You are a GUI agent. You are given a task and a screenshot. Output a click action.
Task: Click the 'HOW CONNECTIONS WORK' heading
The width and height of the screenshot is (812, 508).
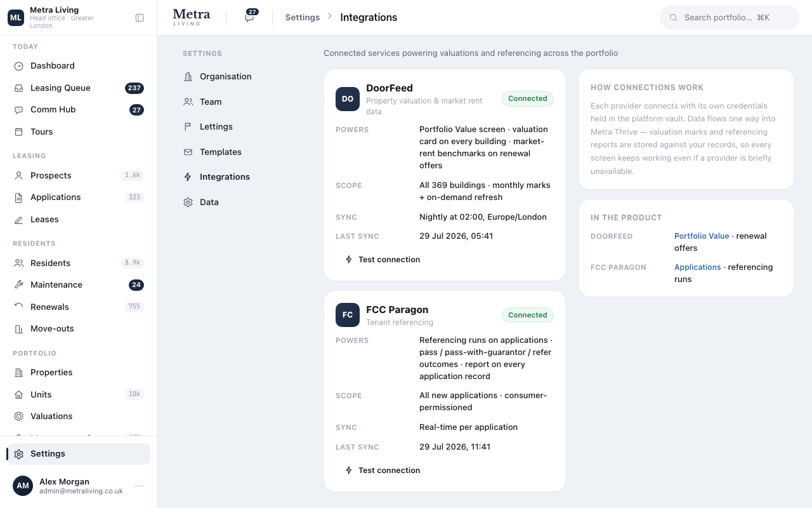click(x=647, y=88)
